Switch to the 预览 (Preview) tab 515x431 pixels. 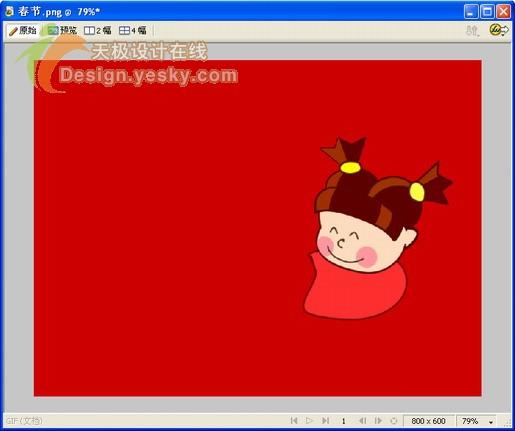(62, 31)
